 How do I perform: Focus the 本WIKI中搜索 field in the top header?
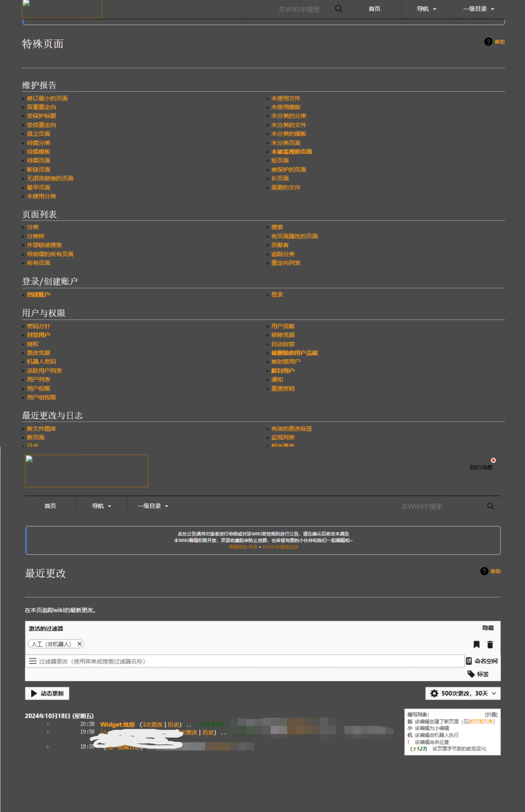click(299, 9)
